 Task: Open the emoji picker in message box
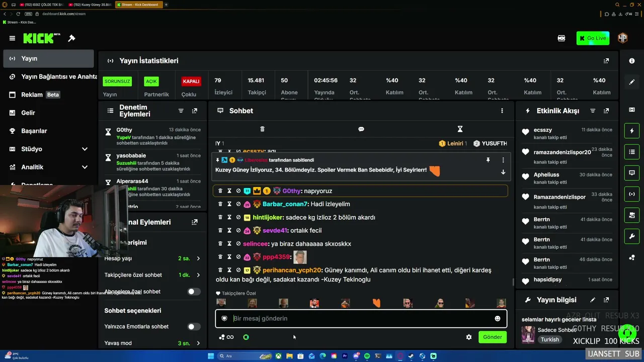coord(498,318)
